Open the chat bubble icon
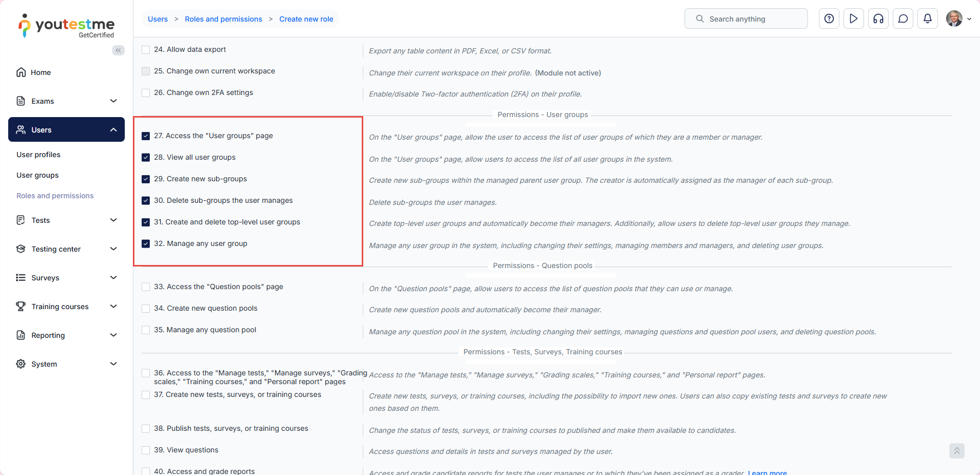 (x=903, y=19)
